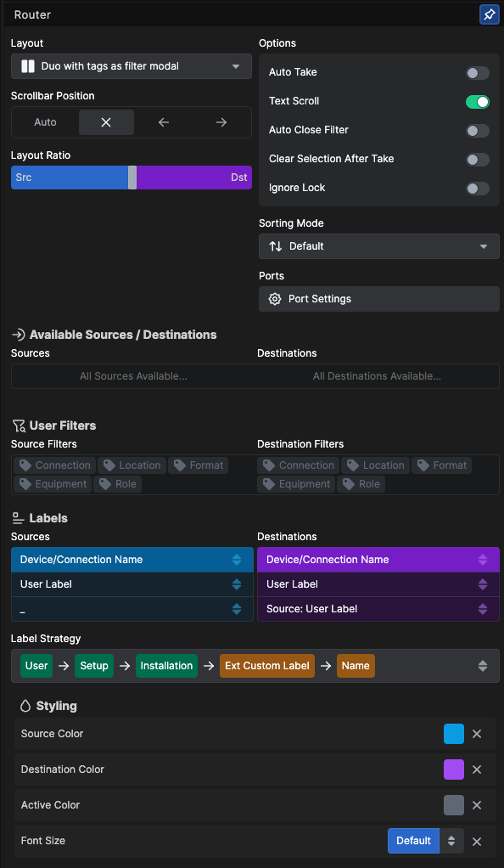
Task: Reset Font Size with its X
Action: pyautogui.click(x=477, y=842)
